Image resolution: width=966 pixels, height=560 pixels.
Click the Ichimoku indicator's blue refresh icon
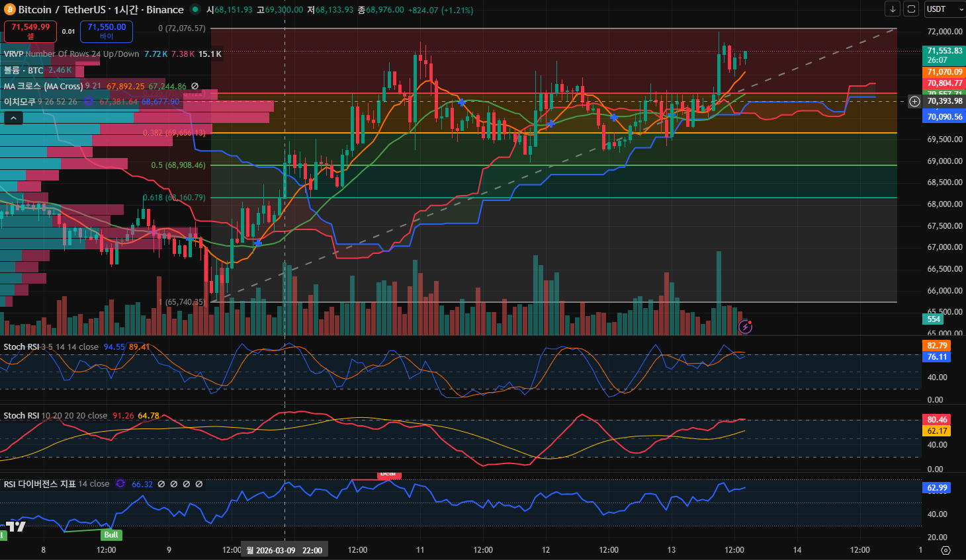point(89,102)
